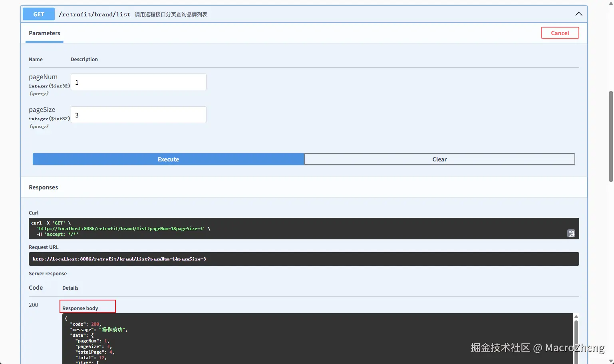This screenshot has height=364, width=614.
Task: Click the curl command code block
Action: pyautogui.click(x=304, y=229)
